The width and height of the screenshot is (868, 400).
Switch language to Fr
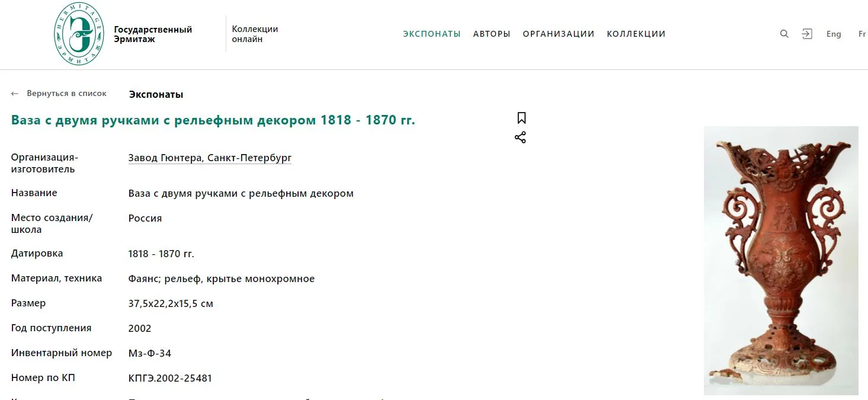click(x=862, y=34)
